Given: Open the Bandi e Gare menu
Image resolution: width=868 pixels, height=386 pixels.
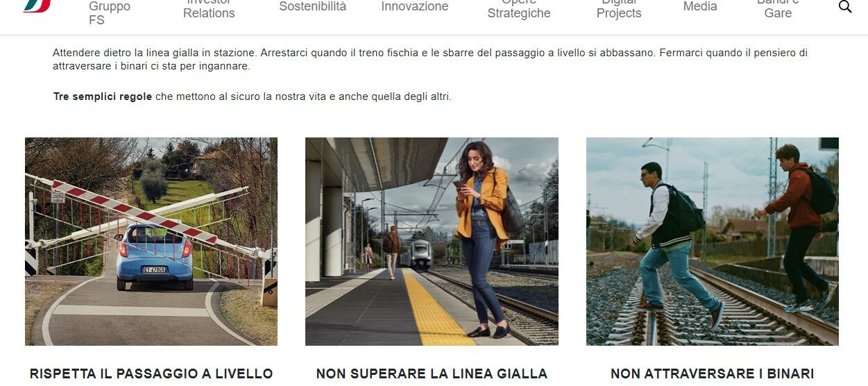Looking at the screenshot, I should (778, 10).
